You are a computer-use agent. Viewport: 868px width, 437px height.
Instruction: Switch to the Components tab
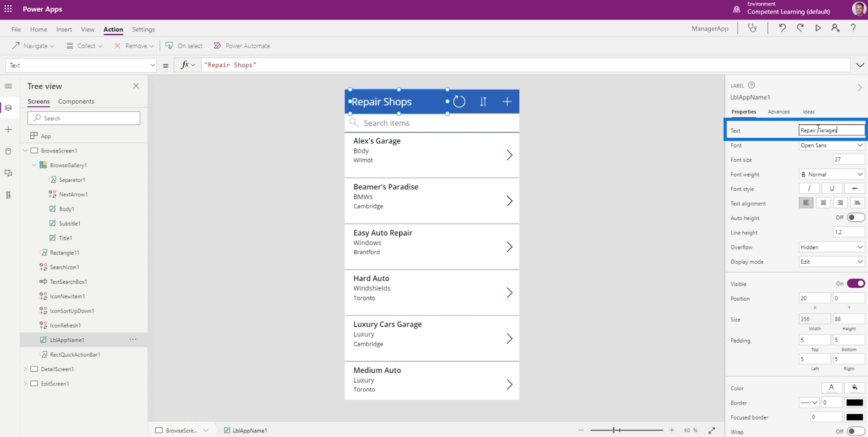click(76, 102)
